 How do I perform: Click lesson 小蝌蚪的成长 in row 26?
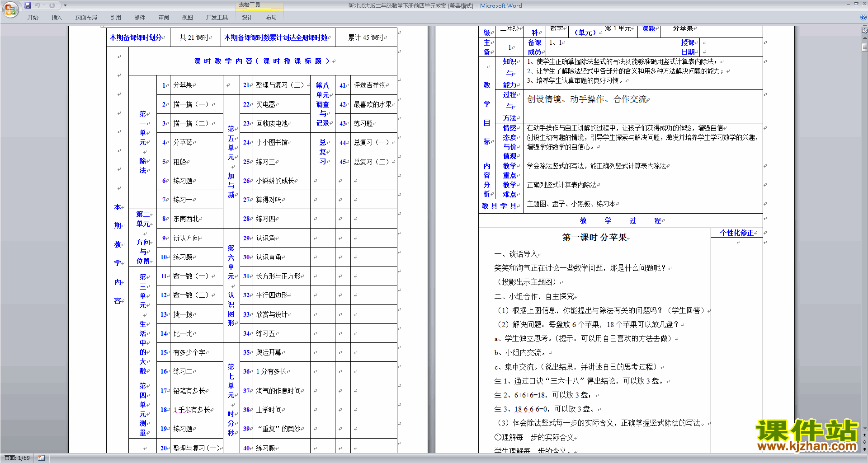tap(275, 181)
